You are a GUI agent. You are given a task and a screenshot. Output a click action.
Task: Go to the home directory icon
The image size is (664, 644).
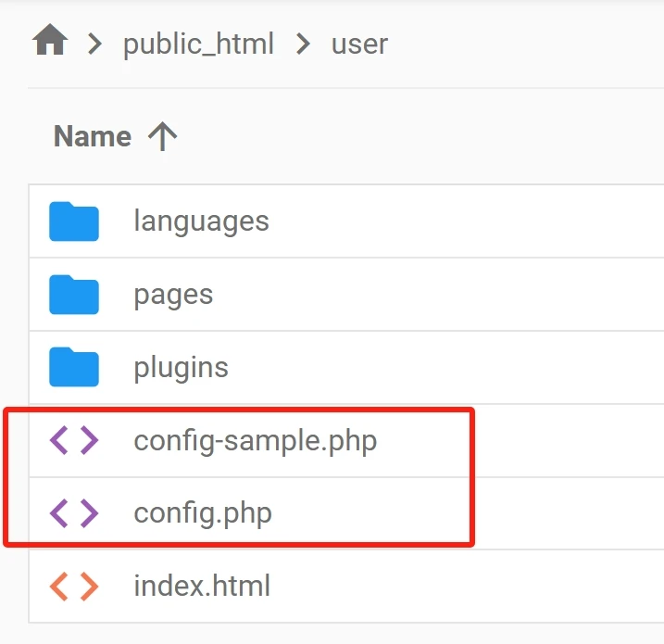[50, 40]
